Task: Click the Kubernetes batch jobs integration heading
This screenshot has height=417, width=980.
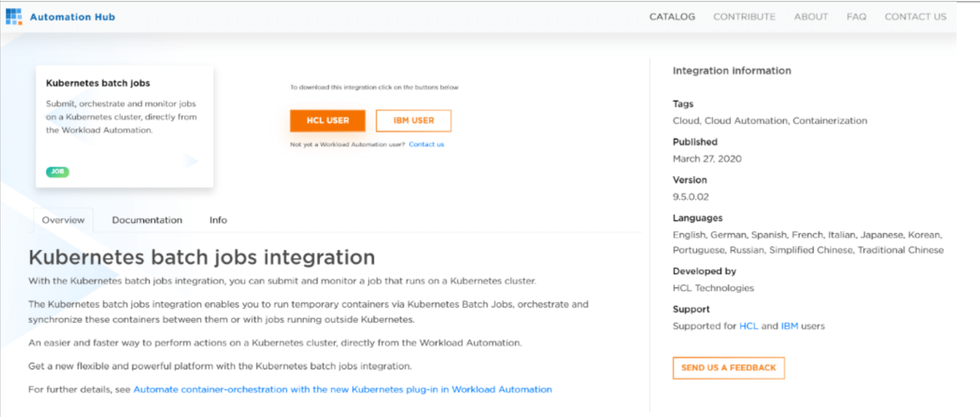Action: click(202, 257)
